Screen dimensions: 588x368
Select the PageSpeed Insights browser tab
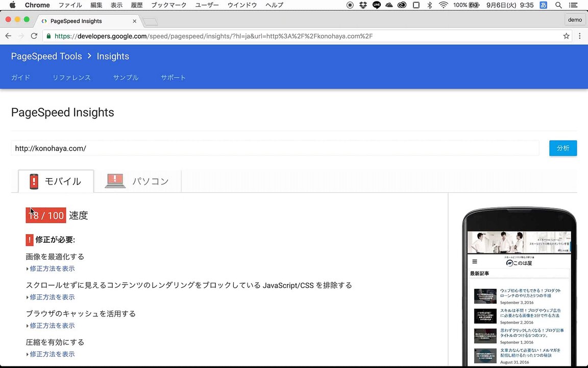click(88, 21)
